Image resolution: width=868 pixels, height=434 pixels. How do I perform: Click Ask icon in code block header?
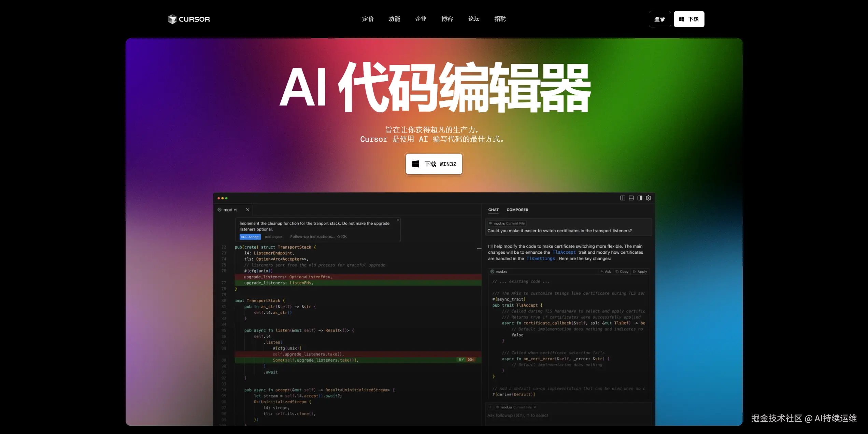(606, 272)
